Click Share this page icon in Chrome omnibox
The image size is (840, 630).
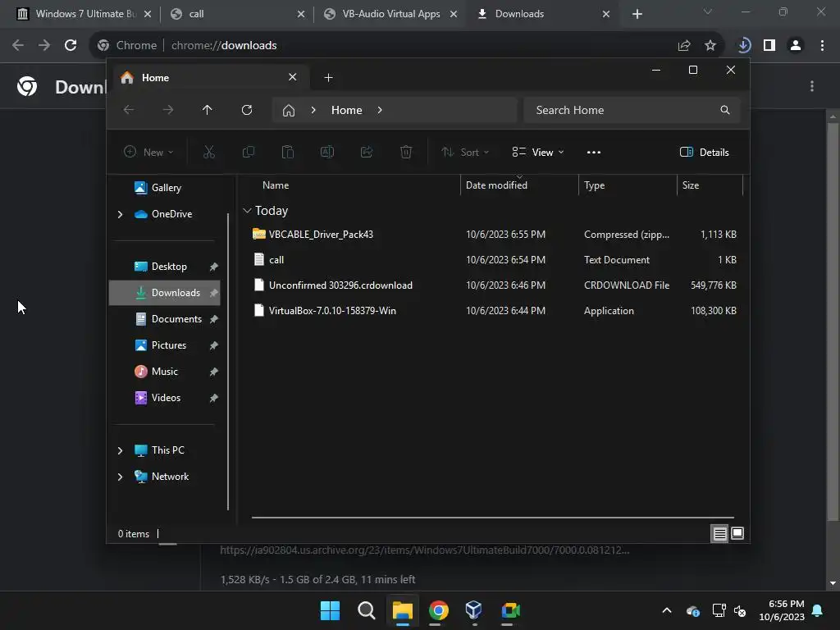point(684,46)
